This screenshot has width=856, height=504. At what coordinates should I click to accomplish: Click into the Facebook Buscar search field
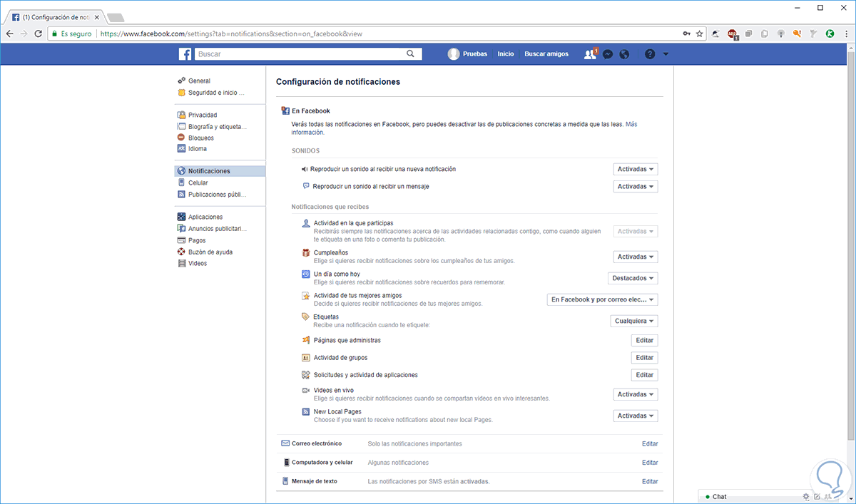click(300, 54)
